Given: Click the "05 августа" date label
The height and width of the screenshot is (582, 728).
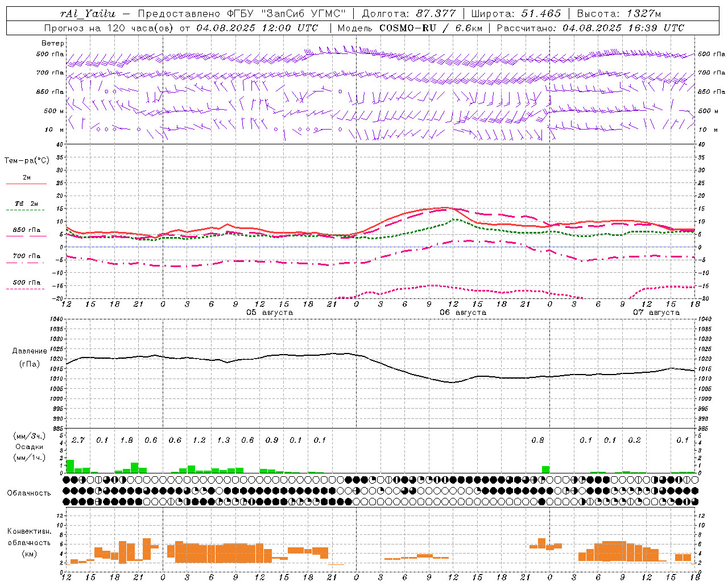Looking at the screenshot, I should click(270, 313).
